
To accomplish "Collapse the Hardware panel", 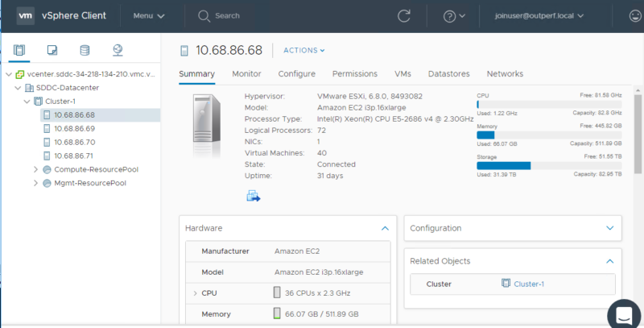I will [385, 228].
